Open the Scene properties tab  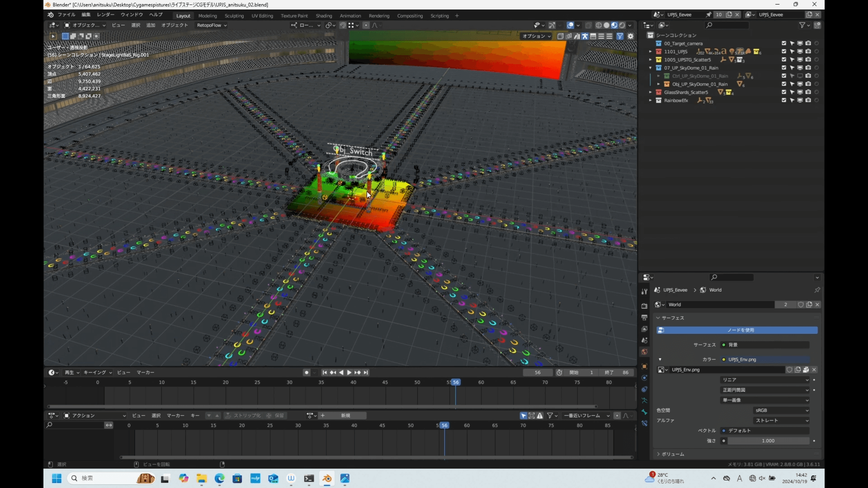tap(644, 340)
